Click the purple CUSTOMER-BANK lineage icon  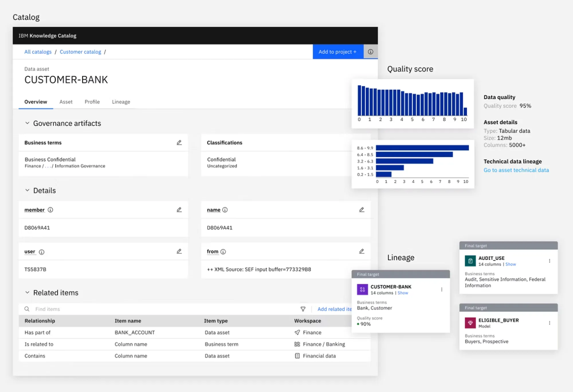(x=362, y=289)
